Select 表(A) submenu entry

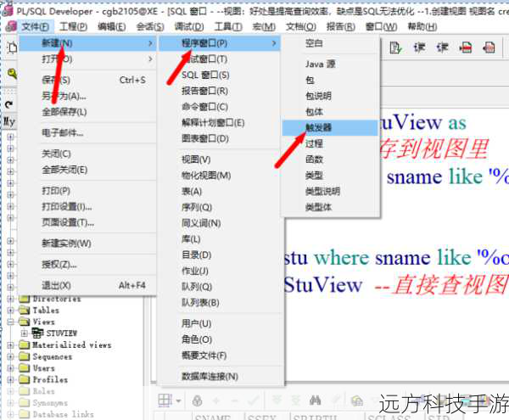[x=220, y=192]
